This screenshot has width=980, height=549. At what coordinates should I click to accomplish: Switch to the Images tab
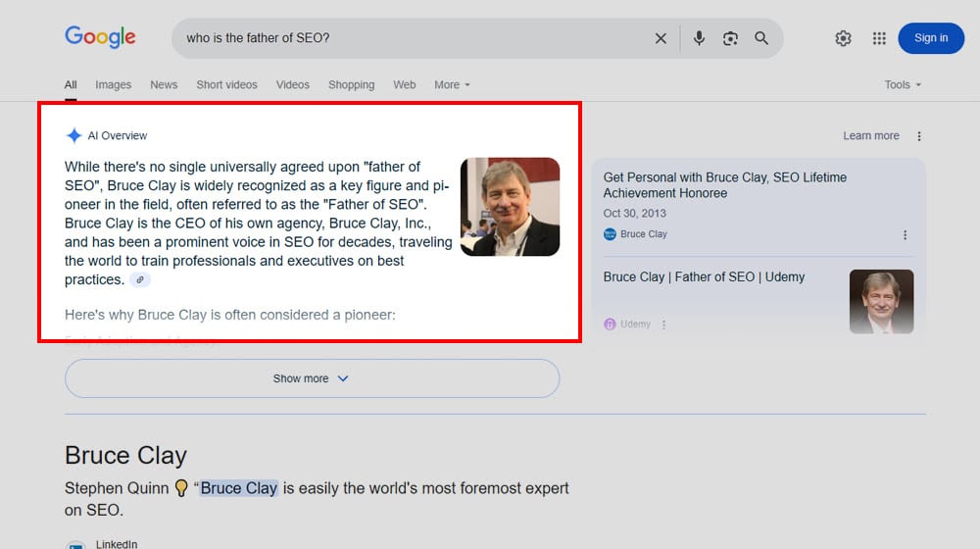[113, 85]
